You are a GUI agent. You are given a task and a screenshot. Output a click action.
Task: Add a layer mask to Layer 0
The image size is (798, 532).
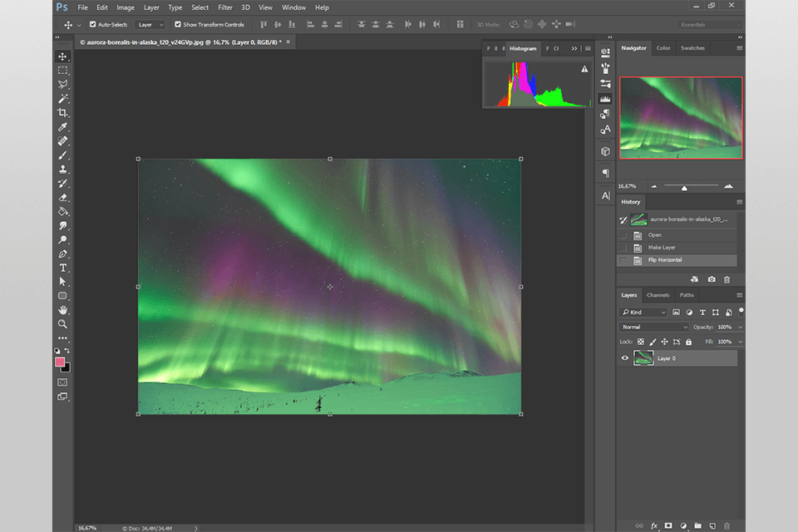pyautogui.click(x=668, y=526)
